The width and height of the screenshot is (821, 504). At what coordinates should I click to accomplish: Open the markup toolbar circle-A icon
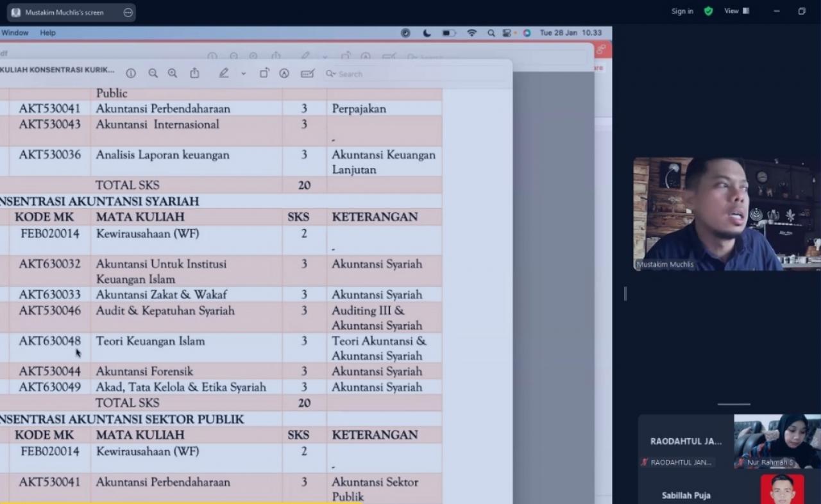point(284,74)
